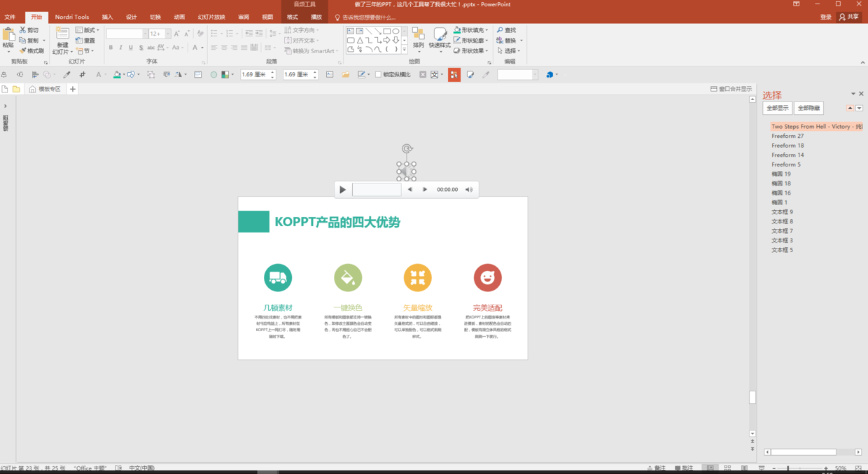Click the home icon beside 模板专区
868x474 pixels.
[32, 89]
